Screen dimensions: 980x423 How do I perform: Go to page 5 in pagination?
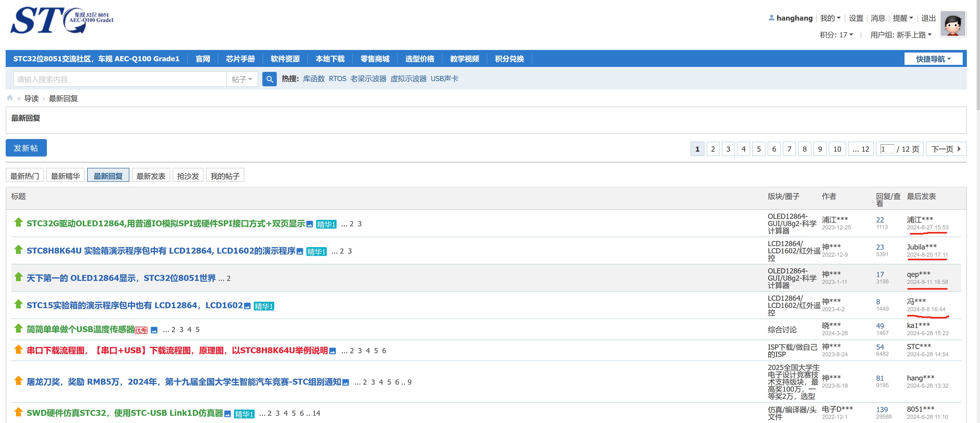(x=759, y=149)
